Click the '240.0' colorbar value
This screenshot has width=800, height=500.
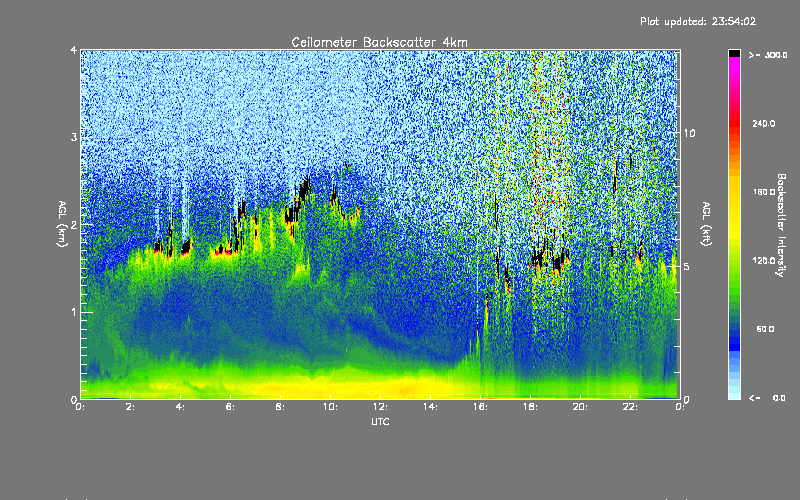click(764, 123)
